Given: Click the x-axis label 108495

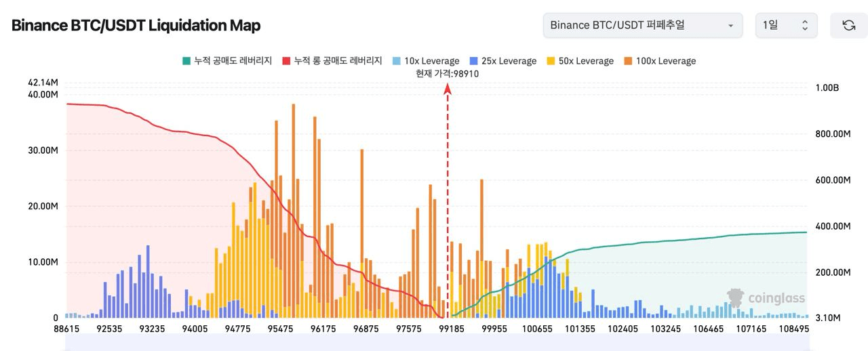Looking at the screenshot, I should [x=793, y=329].
